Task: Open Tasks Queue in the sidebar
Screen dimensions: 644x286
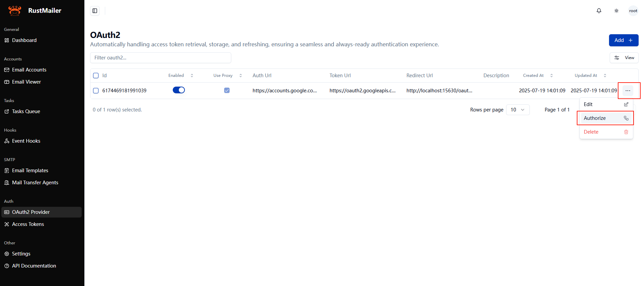Action: [42, 111]
